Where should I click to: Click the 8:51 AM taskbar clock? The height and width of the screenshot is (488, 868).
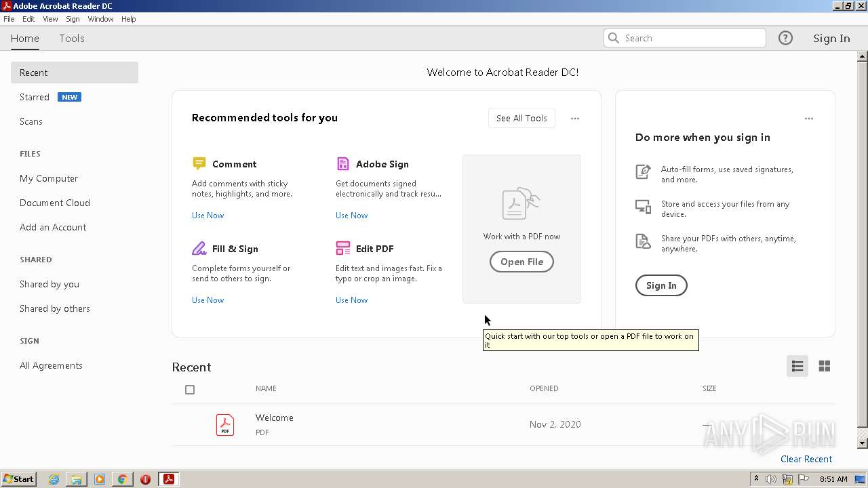pos(833,479)
